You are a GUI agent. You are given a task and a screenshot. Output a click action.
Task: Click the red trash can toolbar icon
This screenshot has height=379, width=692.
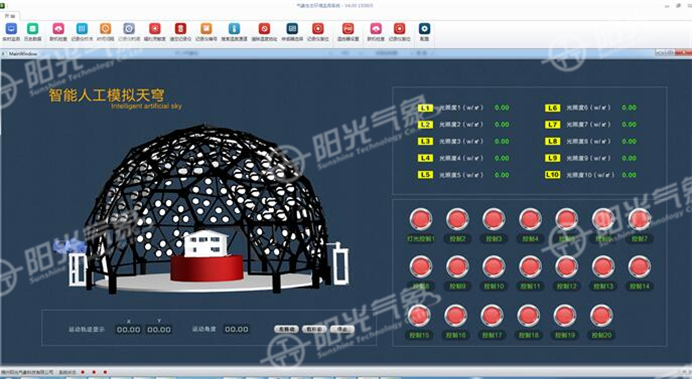pyautogui.click(x=181, y=29)
